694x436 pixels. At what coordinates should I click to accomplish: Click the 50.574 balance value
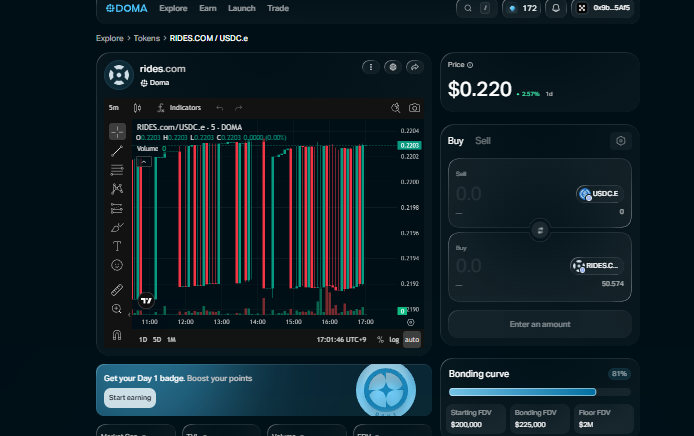tap(613, 284)
